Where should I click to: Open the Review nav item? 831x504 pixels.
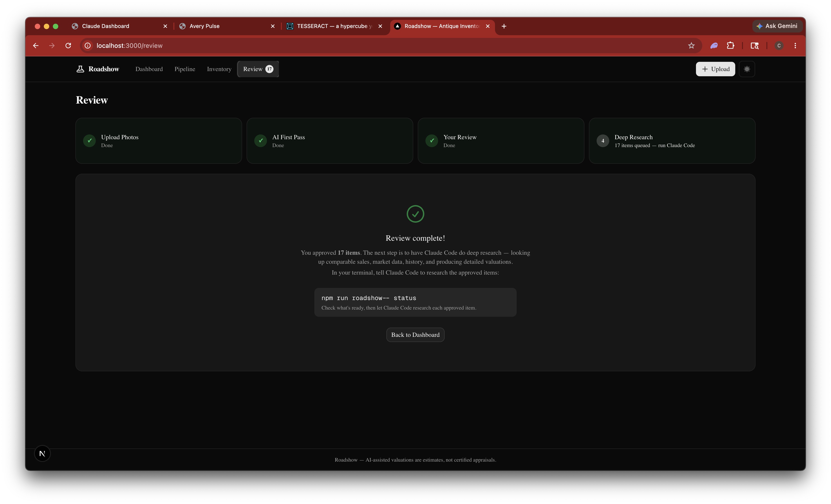pos(258,69)
